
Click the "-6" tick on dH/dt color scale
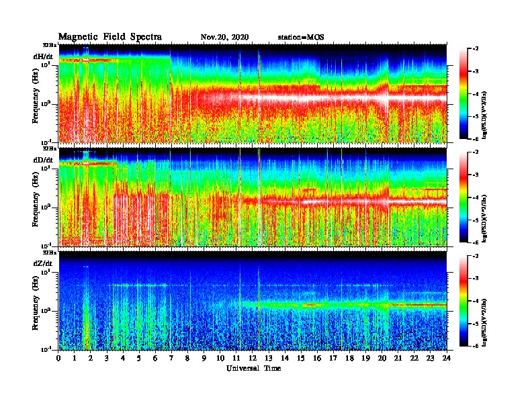click(x=476, y=139)
